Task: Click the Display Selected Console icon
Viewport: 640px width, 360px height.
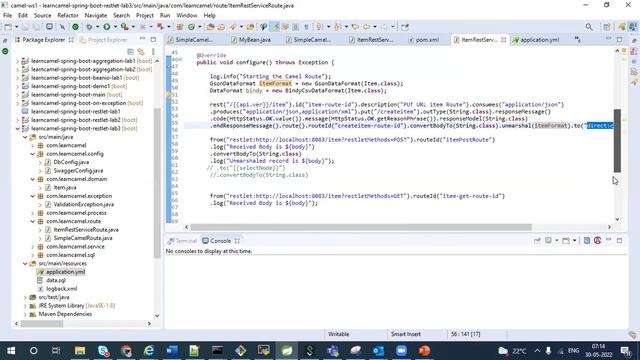Action: click(548, 241)
